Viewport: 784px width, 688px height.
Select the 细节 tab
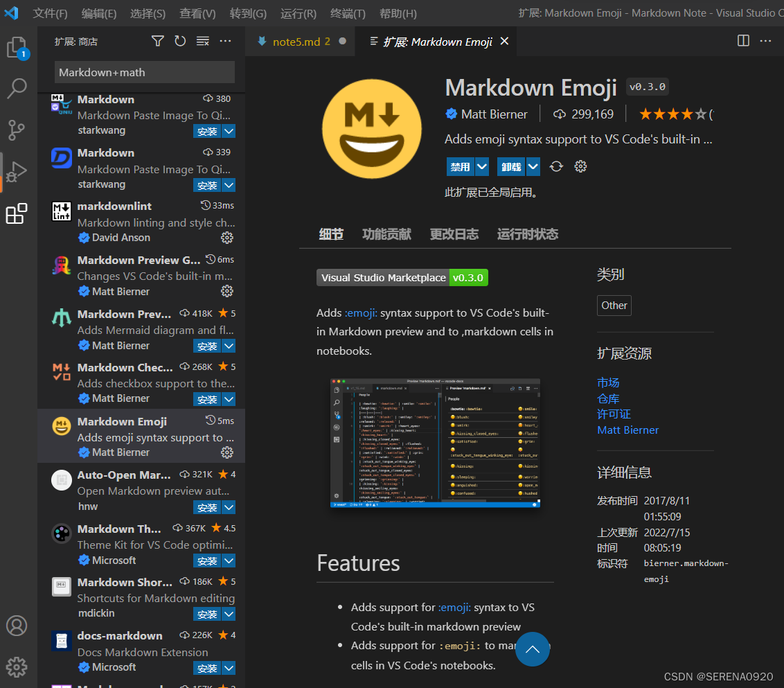pyautogui.click(x=331, y=234)
